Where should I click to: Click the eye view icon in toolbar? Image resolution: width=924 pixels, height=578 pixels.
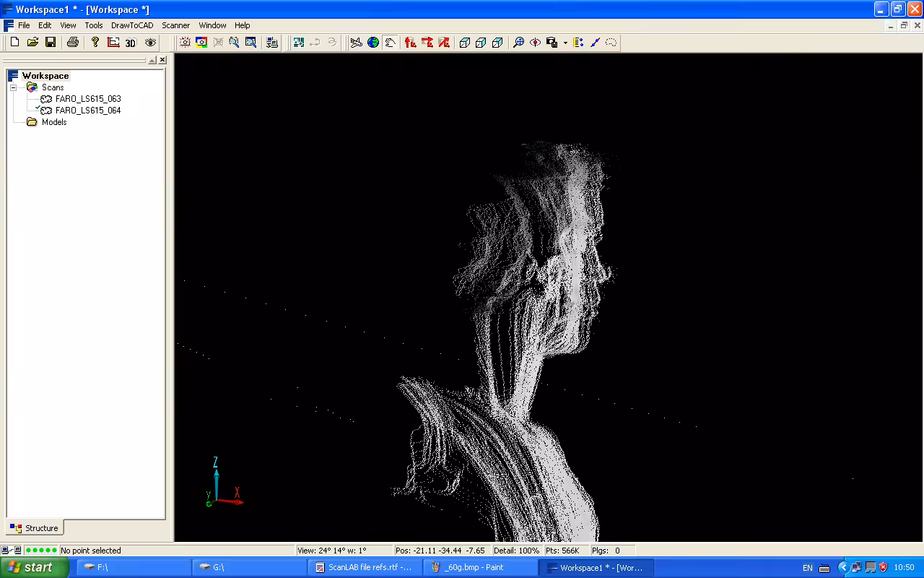(x=150, y=43)
